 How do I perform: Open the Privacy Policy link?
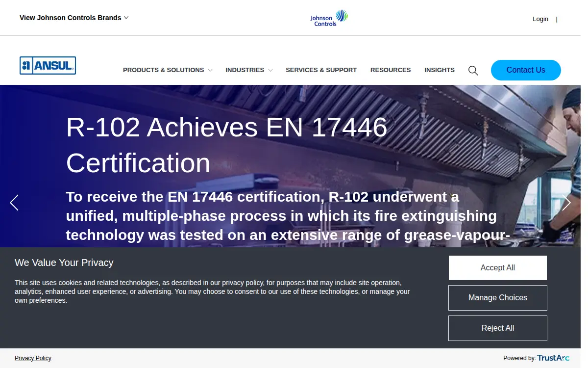pos(33,358)
